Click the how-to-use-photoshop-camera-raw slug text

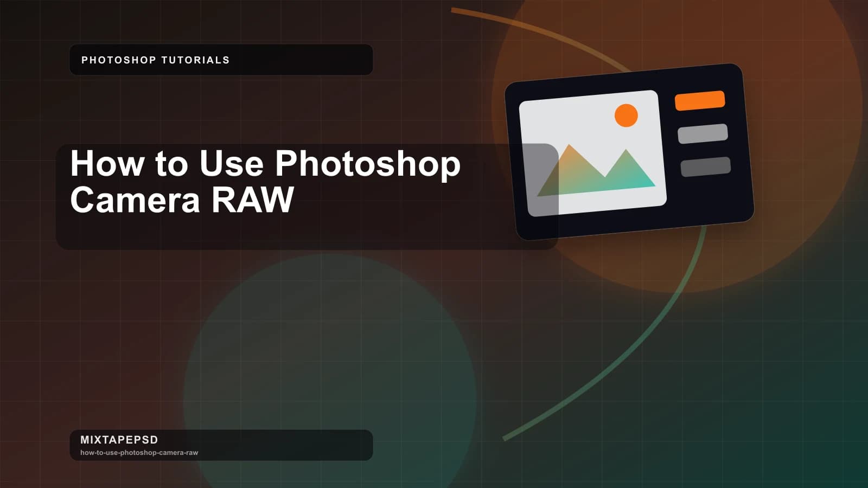tap(139, 453)
